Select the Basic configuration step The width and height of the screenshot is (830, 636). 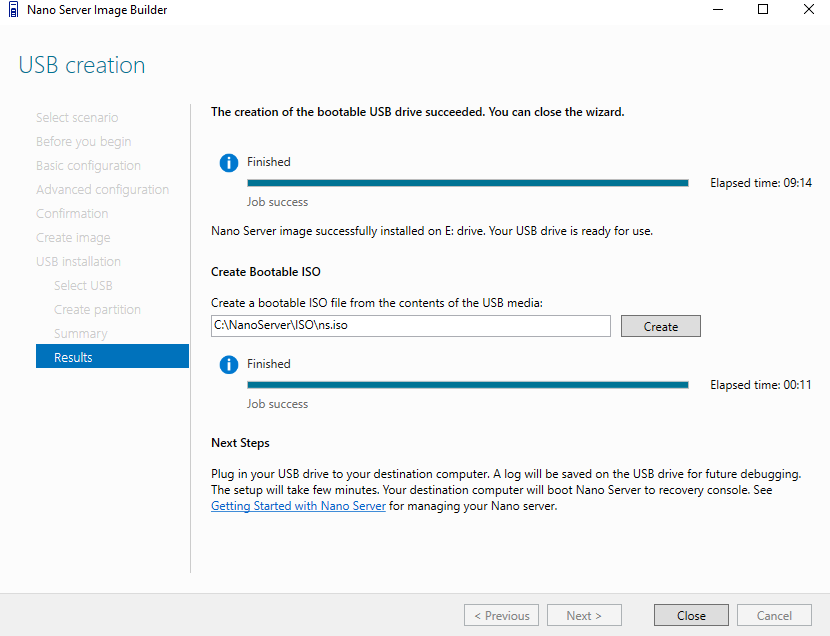pos(88,166)
